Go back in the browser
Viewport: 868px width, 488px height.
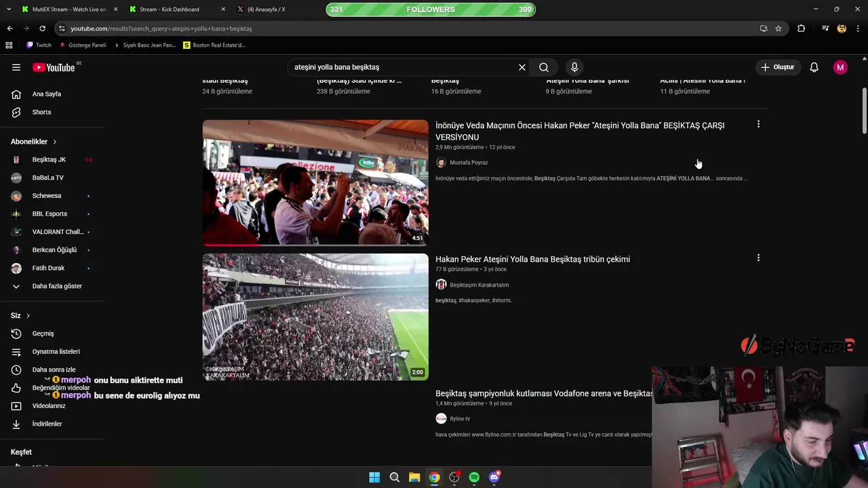tap(9, 28)
